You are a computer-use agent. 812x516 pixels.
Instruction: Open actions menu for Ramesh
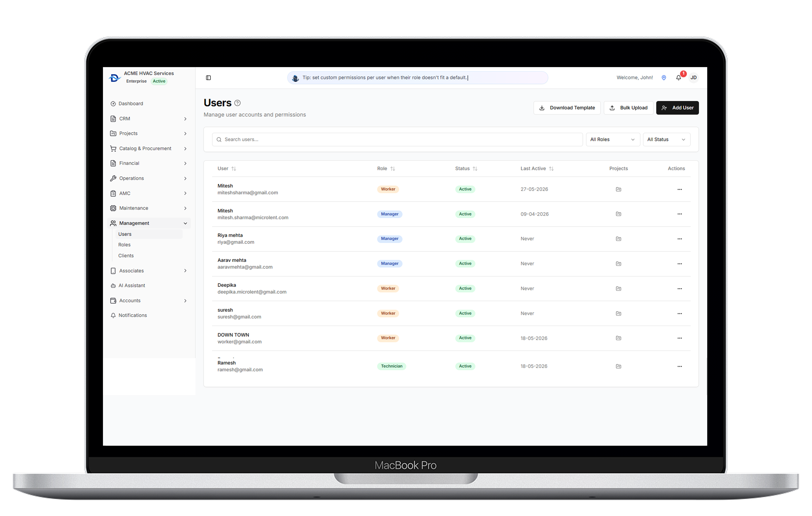point(680,367)
